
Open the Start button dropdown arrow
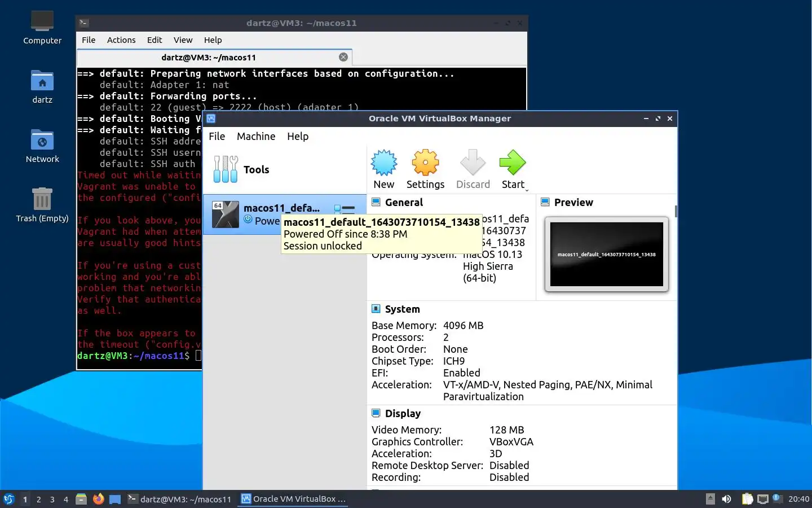pyautogui.click(x=527, y=190)
